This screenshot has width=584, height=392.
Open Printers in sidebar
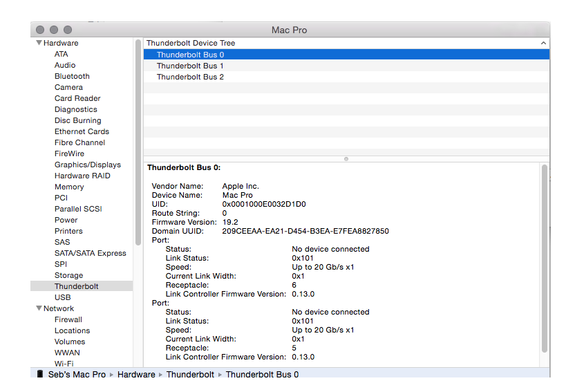click(68, 231)
